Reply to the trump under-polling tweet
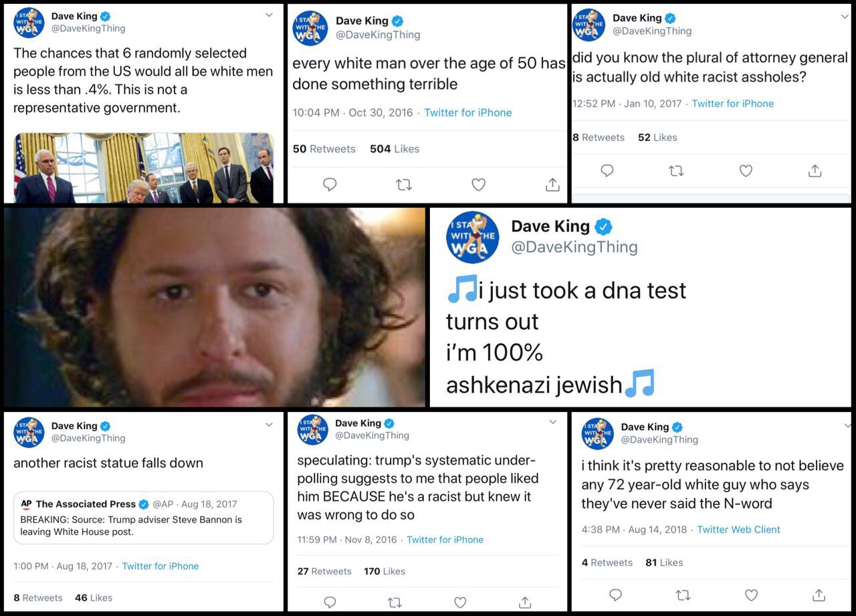 [x=330, y=602]
